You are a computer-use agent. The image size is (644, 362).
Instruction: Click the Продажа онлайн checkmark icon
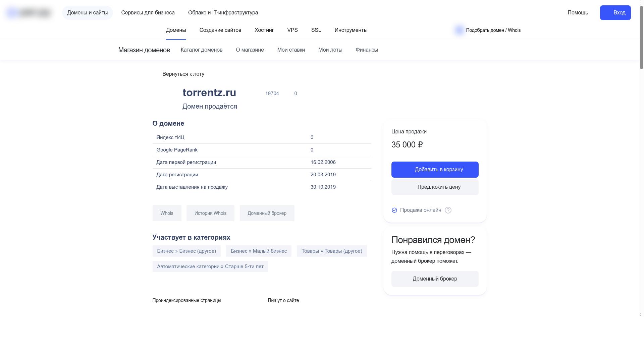click(394, 210)
